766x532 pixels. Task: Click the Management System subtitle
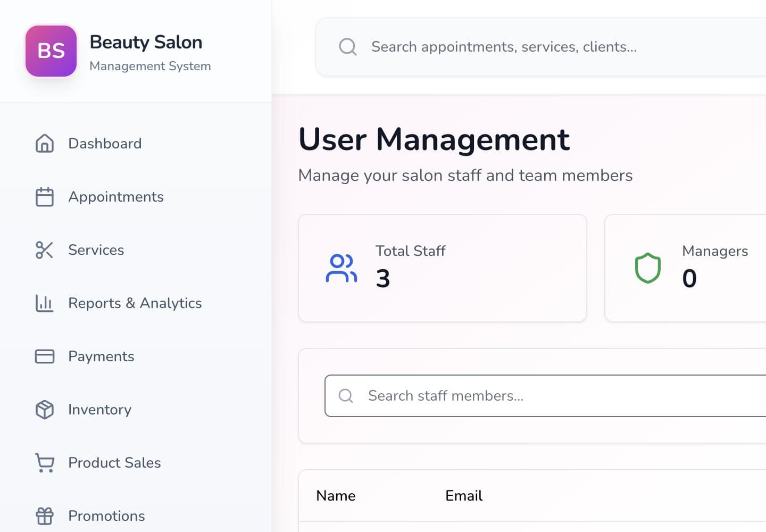pyautogui.click(x=150, y=66)
